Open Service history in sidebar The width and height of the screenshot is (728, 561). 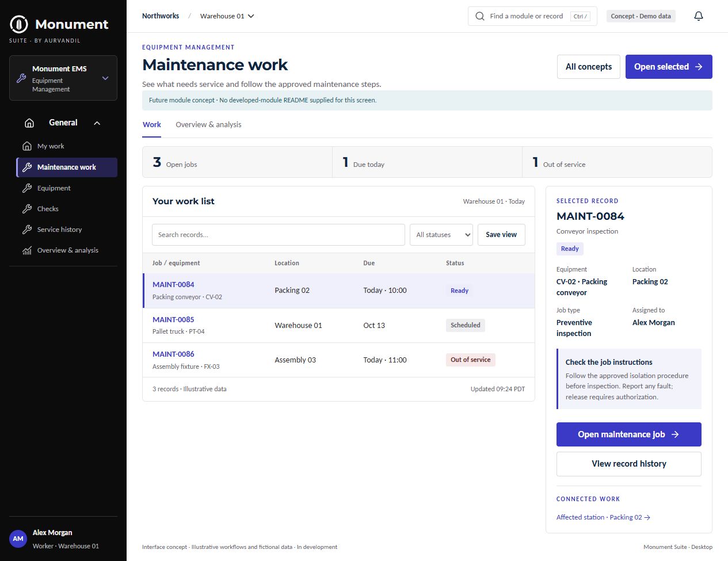[67, 230]
